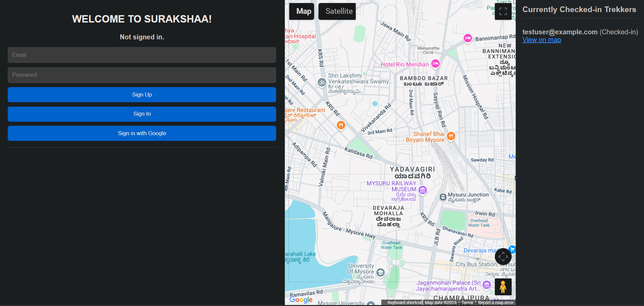The height and width of the screenshot is (306, 644).
Task: Select the Shri Lakshmi Venkateshwara temple marker
Action: (322, 82)
